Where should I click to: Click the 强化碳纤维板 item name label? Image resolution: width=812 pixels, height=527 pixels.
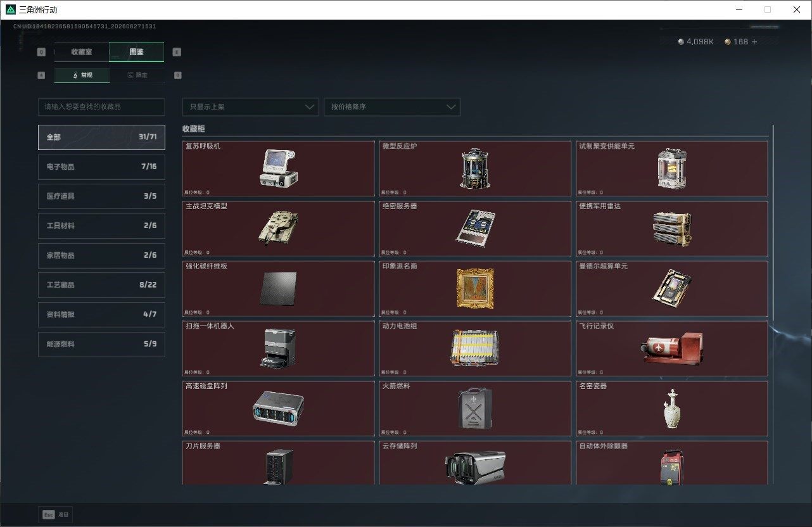coord(206,266)
